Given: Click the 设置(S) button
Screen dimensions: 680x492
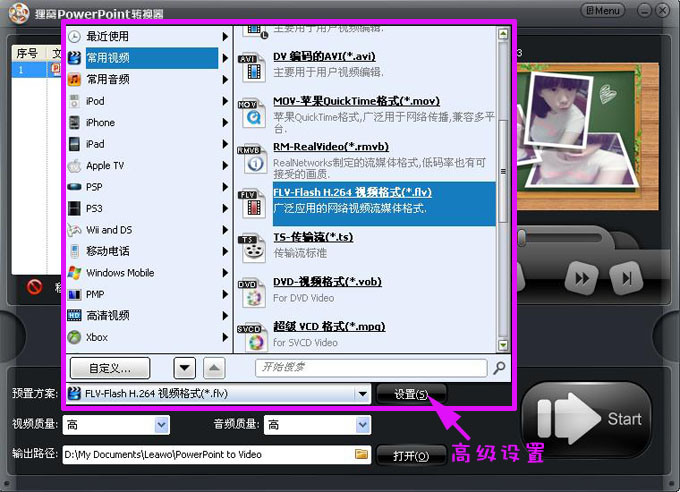Looking at the screenshot, I should (411, 394).
